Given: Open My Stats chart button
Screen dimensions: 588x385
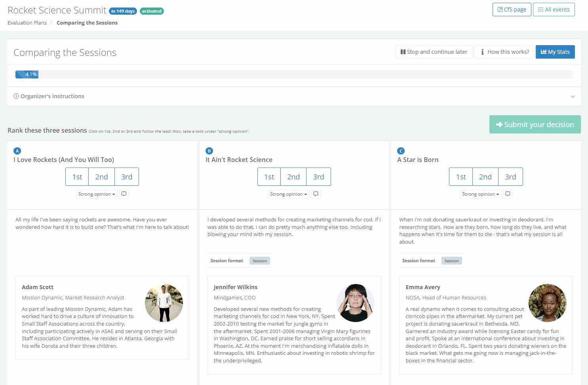Looking at the screenshot, I should pos(555,52).
